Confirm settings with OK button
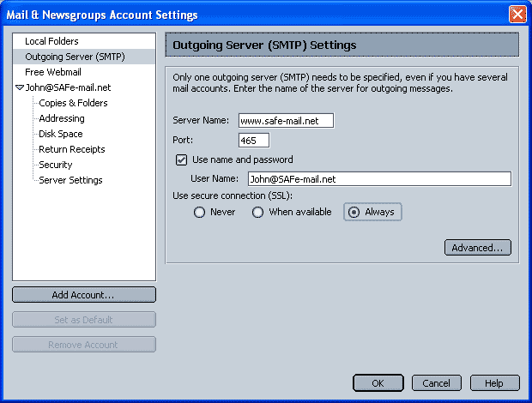 (378, 383)
